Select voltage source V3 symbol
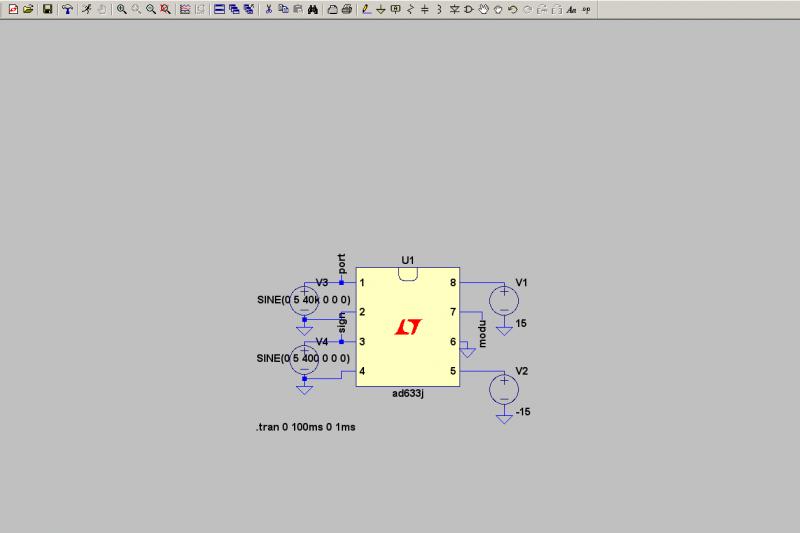This screenshot has width=800, height=533. click(305, 301)
